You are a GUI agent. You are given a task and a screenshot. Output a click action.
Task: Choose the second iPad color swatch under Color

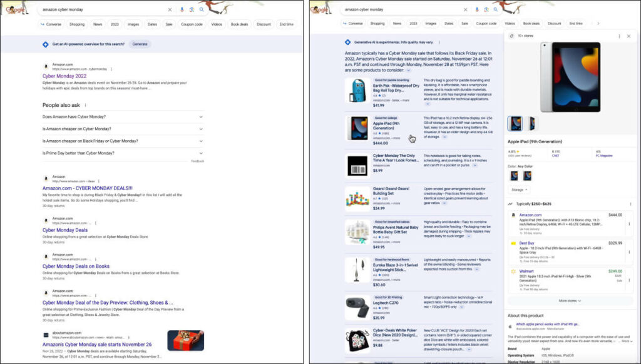[x=527, y=176]
